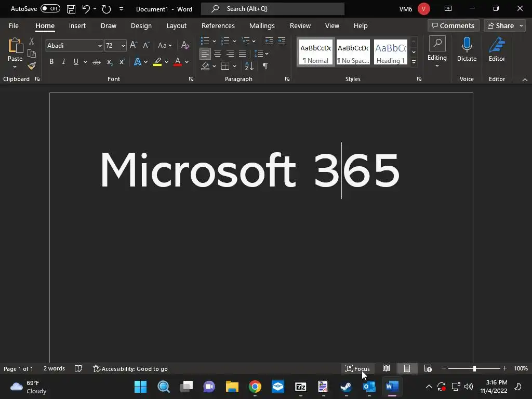Click the VM6 account avatar
Screen dimensions: 532x399
point(424,9)
